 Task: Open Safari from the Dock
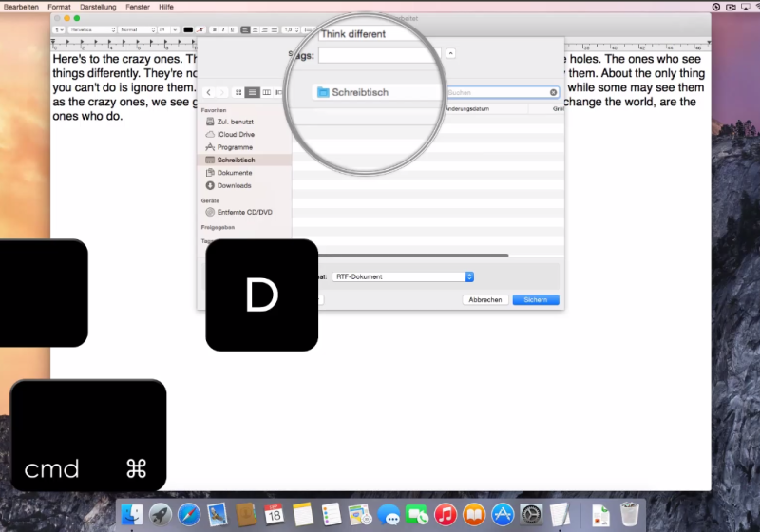pyautogui.click(x=188, y=515)
